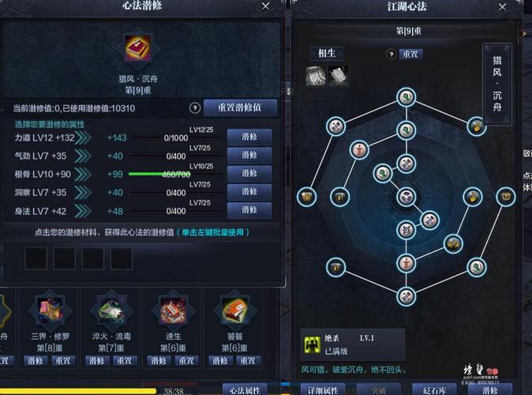
Task: Click 潜修 button for 根骨 attribute
Action: [249, 174]
